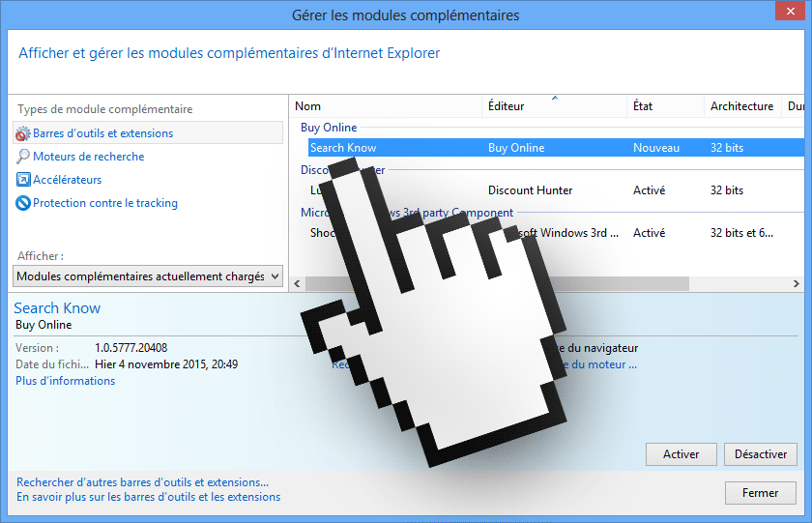The height and width of the screenshot is (523, 812).
Task: Open Rechercher d'autres barres d'outils et extensions link
Action: [142, 482]
